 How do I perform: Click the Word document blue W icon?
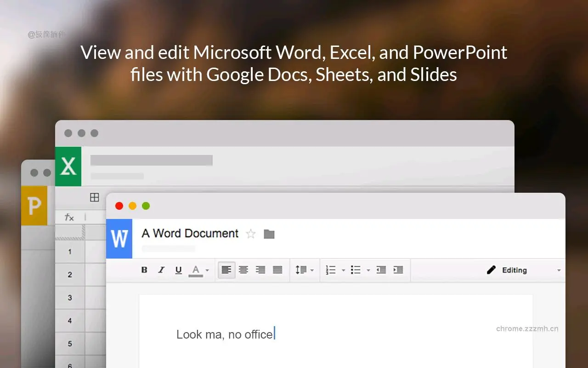[x=119, y=238]
